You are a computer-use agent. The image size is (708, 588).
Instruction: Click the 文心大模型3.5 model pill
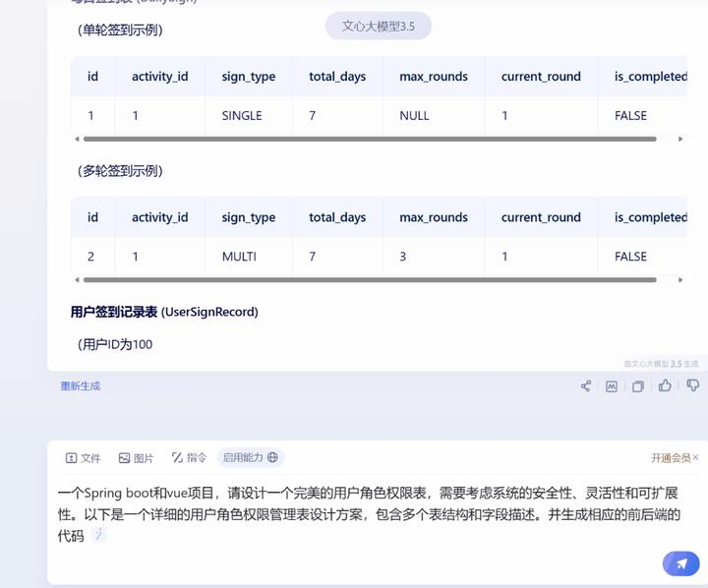[x=379, y=26]
